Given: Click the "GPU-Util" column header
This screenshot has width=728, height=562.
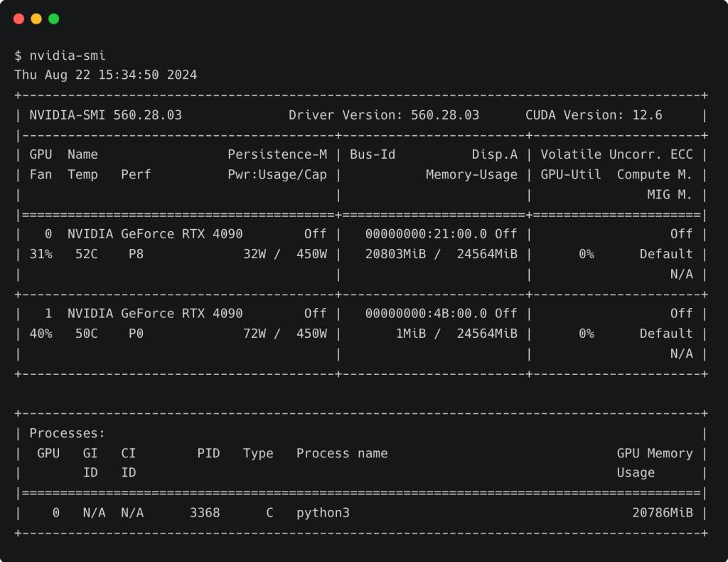Looking at the screenshot, I should click(x=571, y=174).
